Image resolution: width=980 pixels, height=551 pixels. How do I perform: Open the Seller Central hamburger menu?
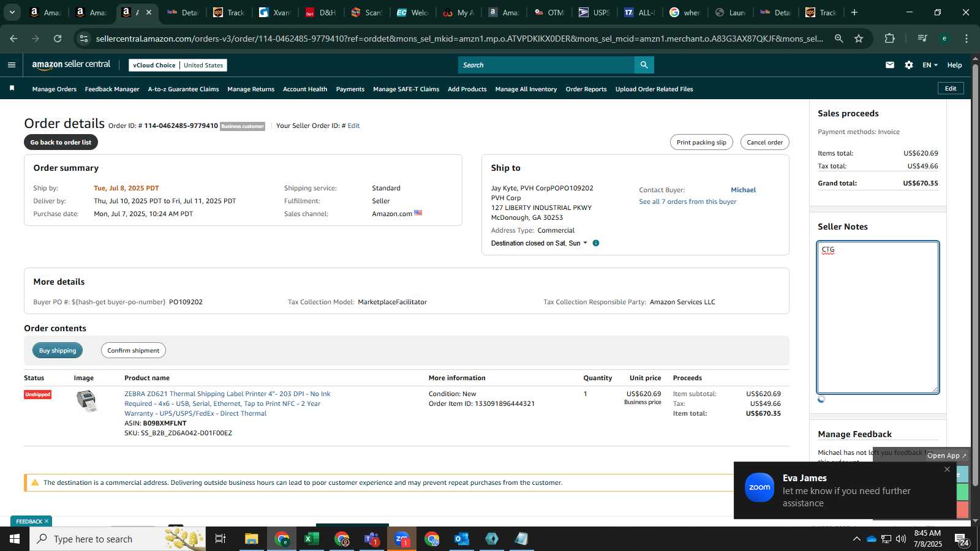(x=11, y=65)
